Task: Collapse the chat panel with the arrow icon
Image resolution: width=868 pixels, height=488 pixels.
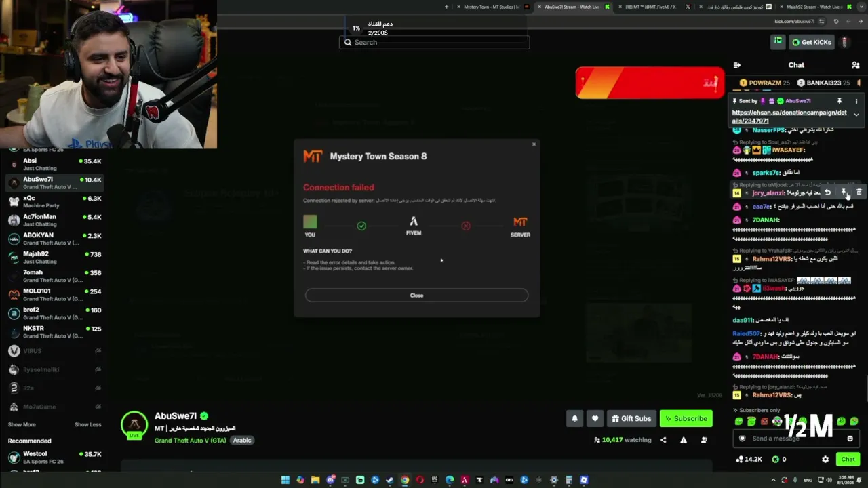Action: pos(736,65)
